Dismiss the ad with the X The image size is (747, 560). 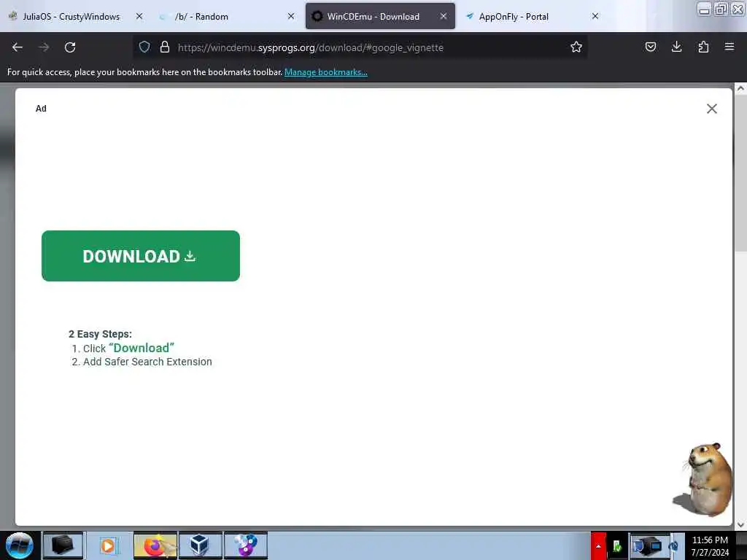[712, 109]
